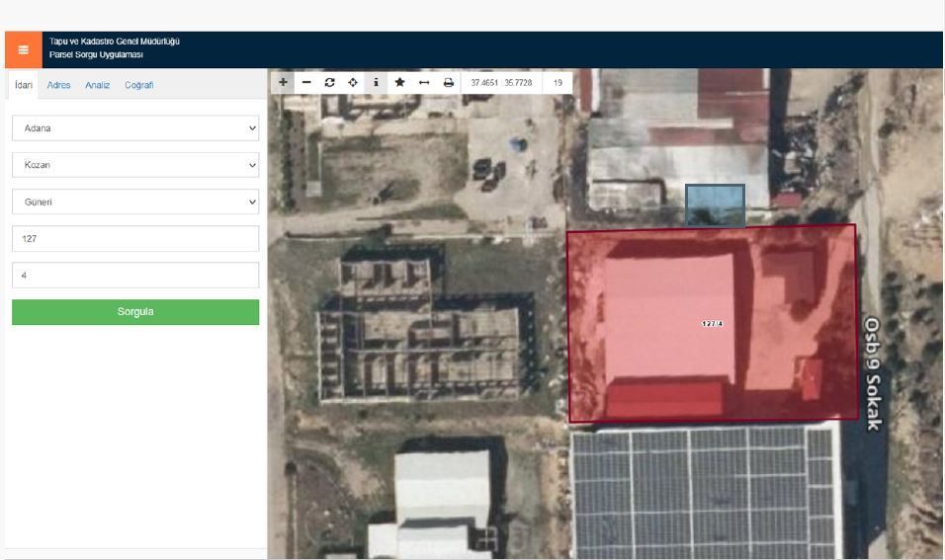Click the refresh map icon
This screenshot has height=560, width=945.
[329, 83]
